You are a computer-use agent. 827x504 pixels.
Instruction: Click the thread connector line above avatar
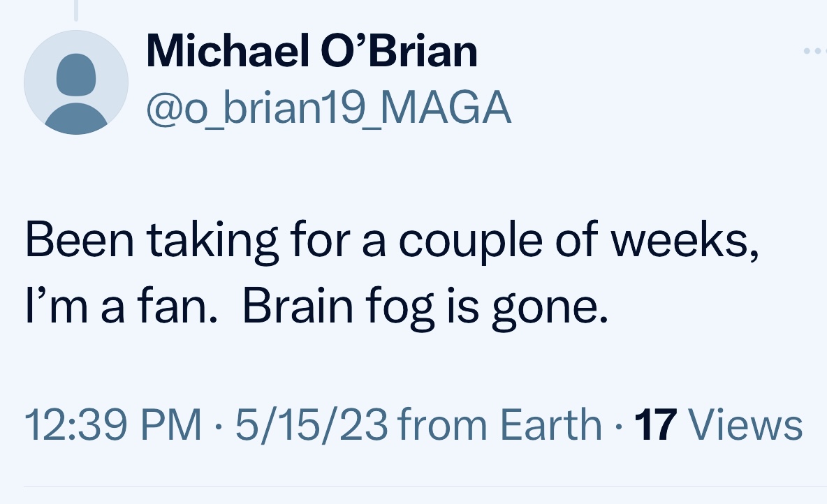75,10
